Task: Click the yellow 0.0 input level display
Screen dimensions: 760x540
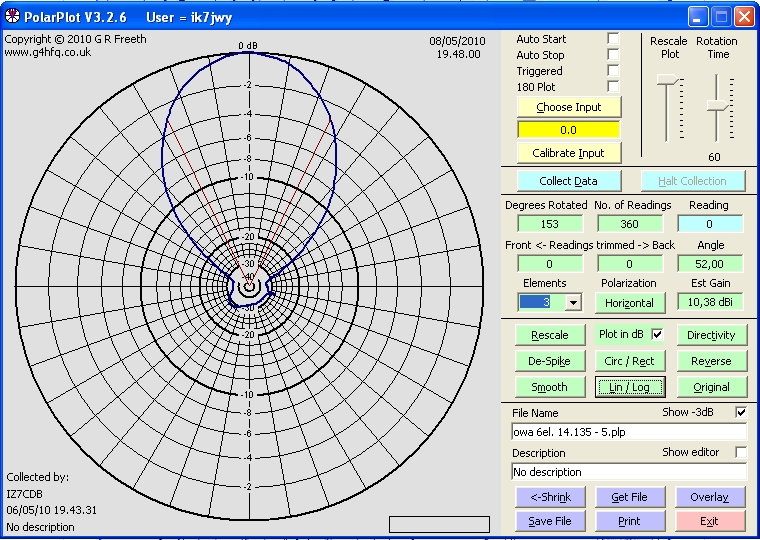Action: pyautogui.click(x=569, y=130)
